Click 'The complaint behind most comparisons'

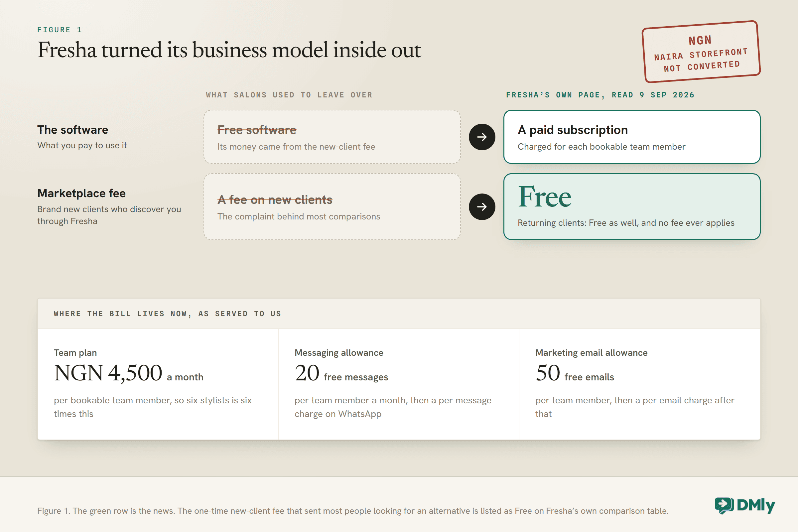[299, 216]
